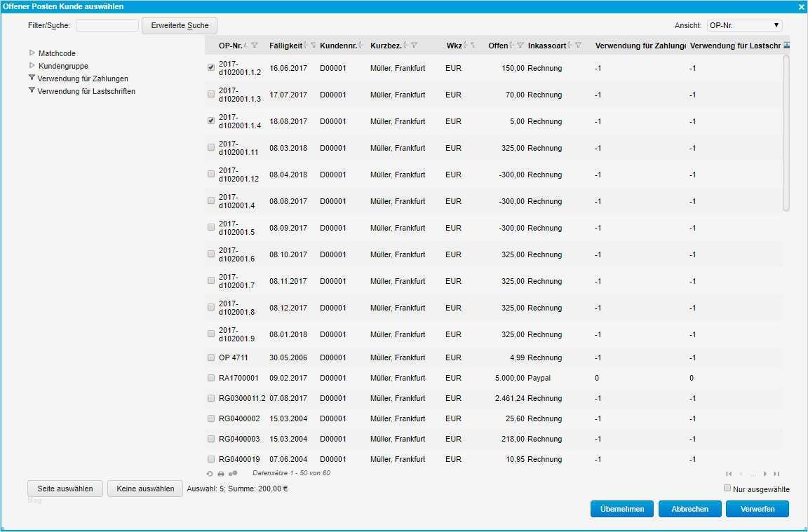808x532 pixels.
Task: Click the date 30.05.2006 cell
Action: click(x=288, y=357)
